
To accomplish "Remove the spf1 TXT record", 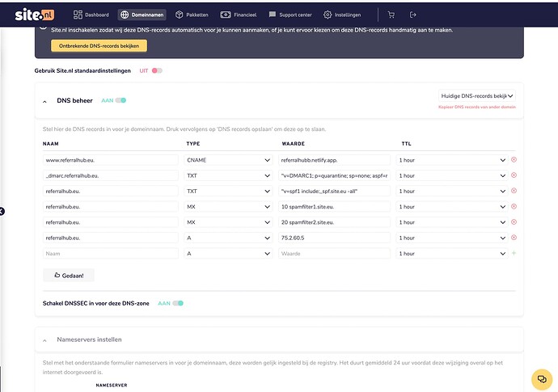I will click(x=514, y=191).
